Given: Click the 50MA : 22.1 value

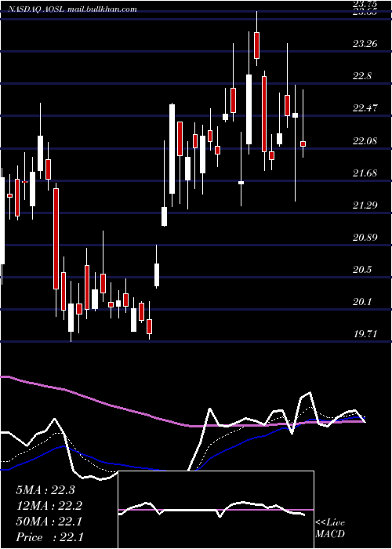Looking at the screenshot, I should coord(49,522).
